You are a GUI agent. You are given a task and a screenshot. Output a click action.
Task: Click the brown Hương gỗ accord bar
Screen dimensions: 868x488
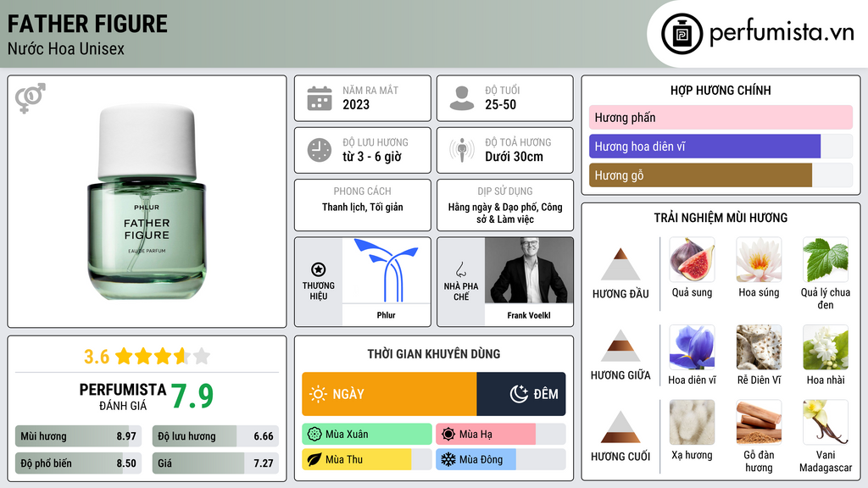pos(700,175)
